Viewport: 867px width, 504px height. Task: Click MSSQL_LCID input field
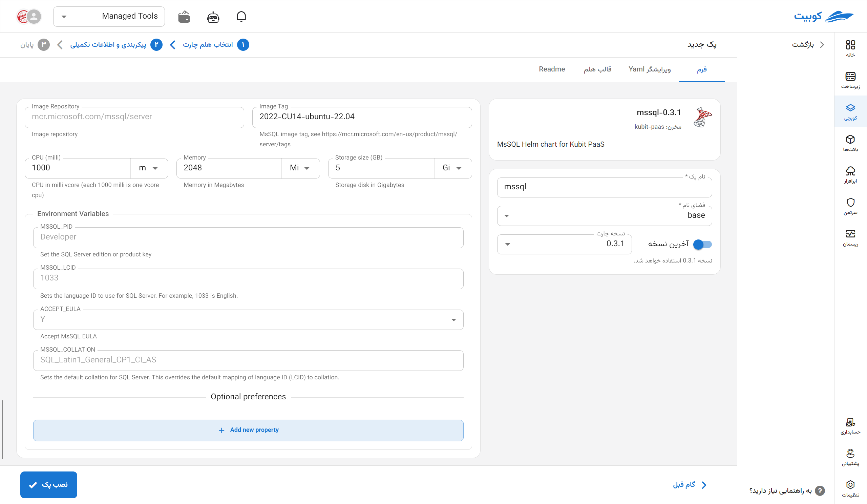point(248,279)
